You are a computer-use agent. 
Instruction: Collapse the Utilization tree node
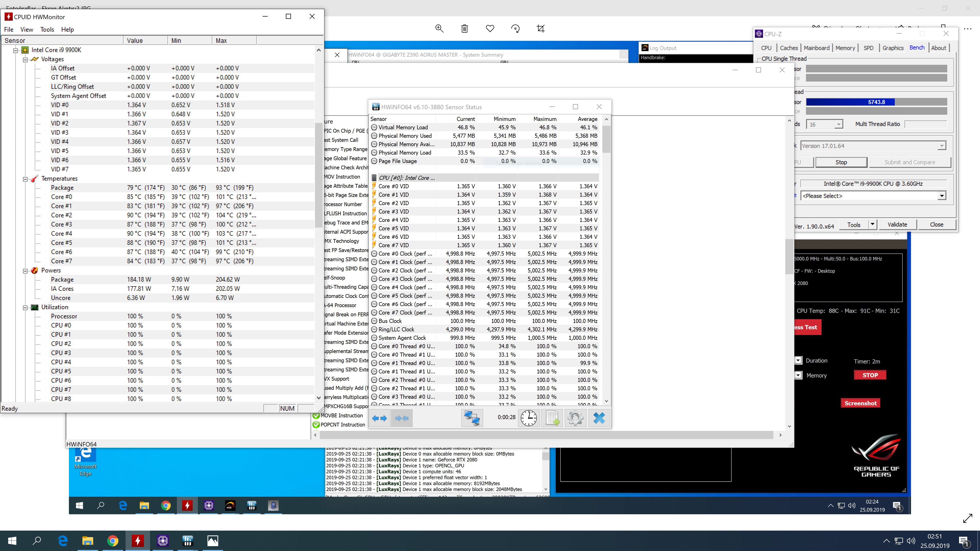25,307
